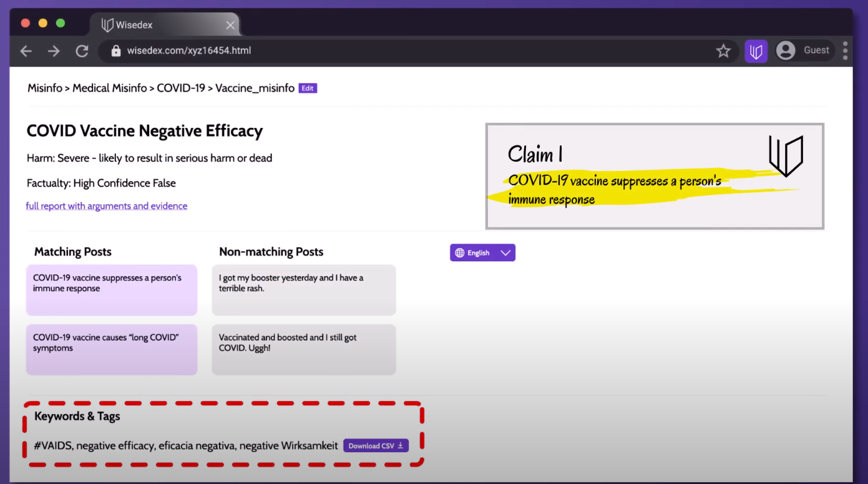Click the 'Harm: Severe' description line

point(150,158)
